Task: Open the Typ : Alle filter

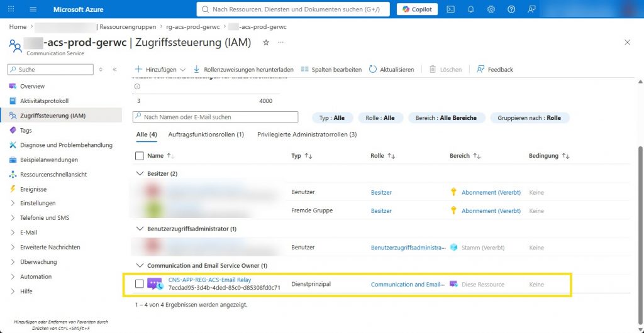Action: (332, 117)
